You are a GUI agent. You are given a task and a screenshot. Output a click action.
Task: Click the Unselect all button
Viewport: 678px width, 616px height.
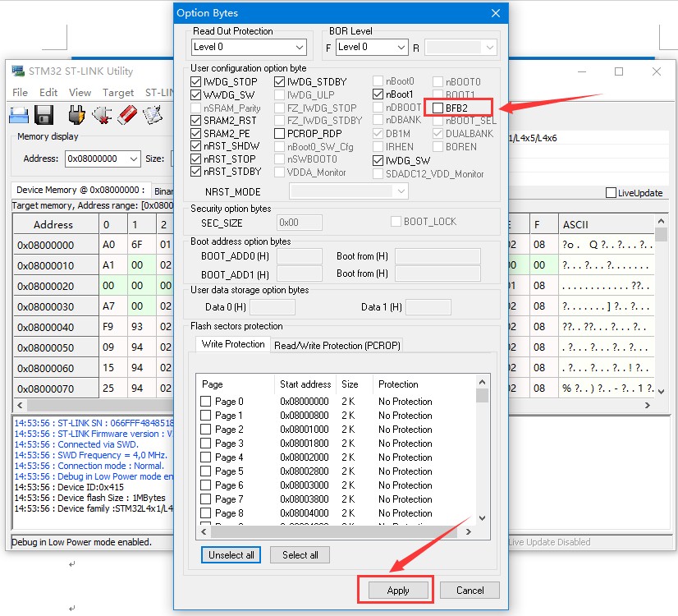pyautogui.click(x=231, y=555)
